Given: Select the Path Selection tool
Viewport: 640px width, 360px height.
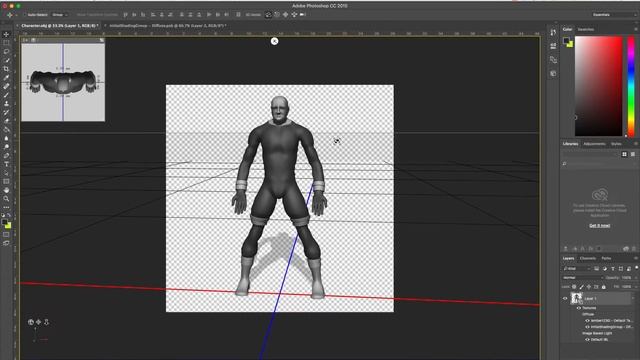Looking at the screenshot, I should (x=6, y=173).
